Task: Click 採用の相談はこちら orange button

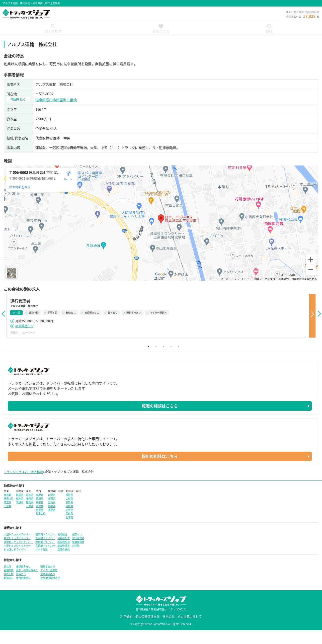Action: [160, 456]
